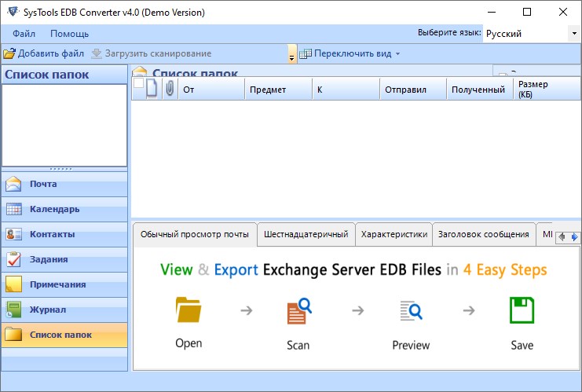Select the highlighted Список папок sidebar label
582x392 pixels.
click(60, 335)
